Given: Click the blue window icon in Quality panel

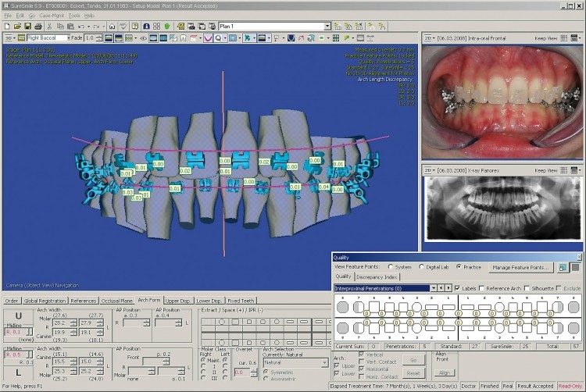Looking at the screenshot, I should pos(563,267).
